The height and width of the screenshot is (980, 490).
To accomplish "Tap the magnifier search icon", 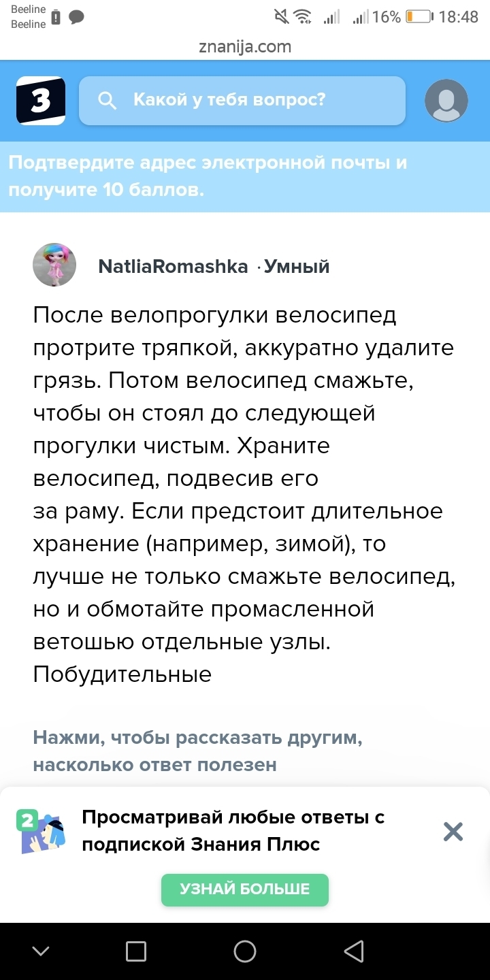I will pos(107,101).
